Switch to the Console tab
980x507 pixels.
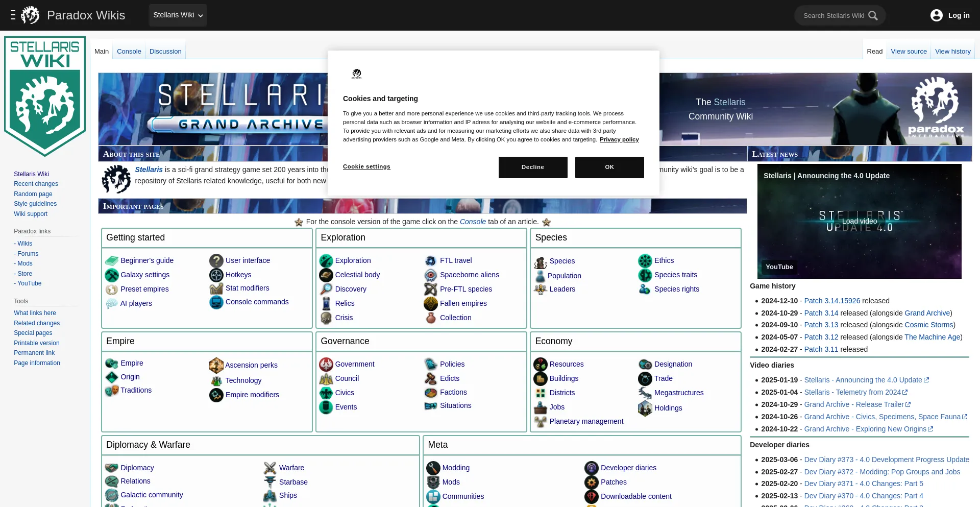pyautogui.click(x=129, y=51)
